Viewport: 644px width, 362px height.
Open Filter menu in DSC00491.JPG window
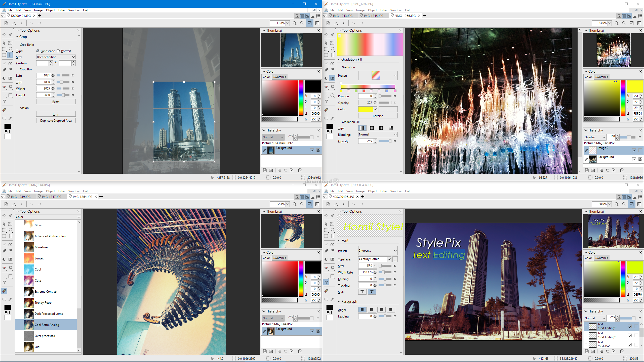coord(62,10)
